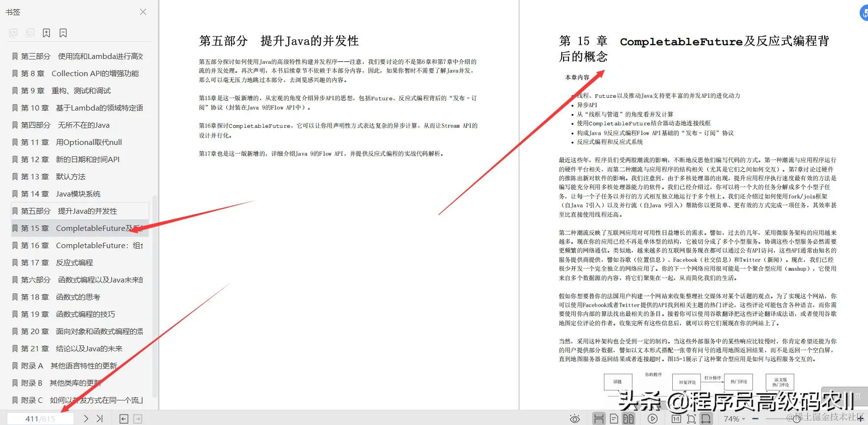Open bookmark 附录 B 其他类库的更新

[x=80, y=383]
